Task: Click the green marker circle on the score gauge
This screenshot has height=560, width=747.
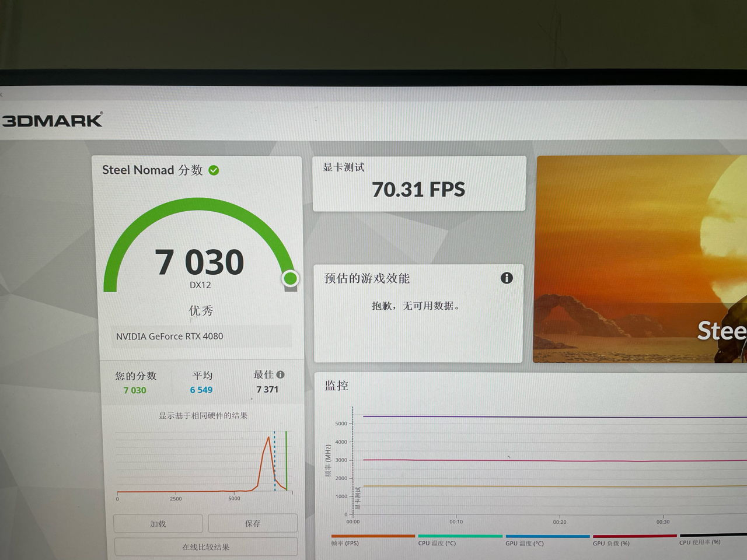Action: coord(290,279)
